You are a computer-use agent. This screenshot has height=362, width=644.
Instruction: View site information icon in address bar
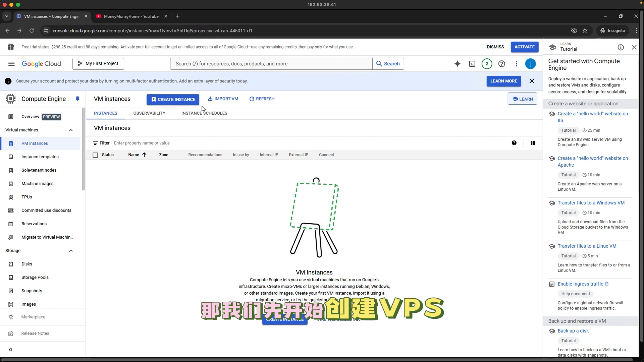click(46, 31)
